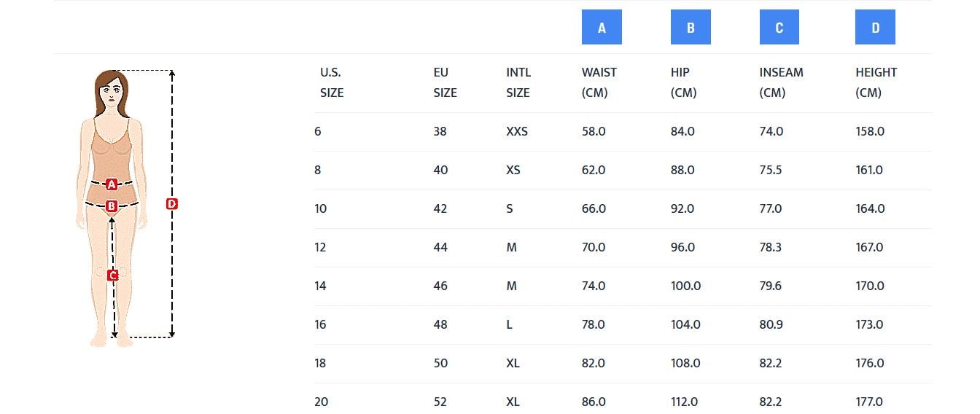Click EU size 48 cell
The image size is (980, 414).
(440, 325)
